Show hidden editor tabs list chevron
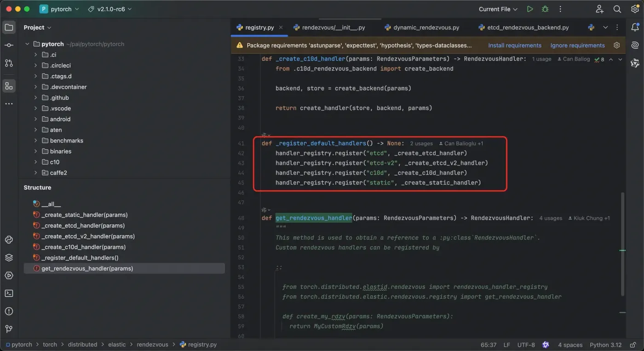Image resolution: width=644 pixels, height=351 pixels. coord(605,28)
